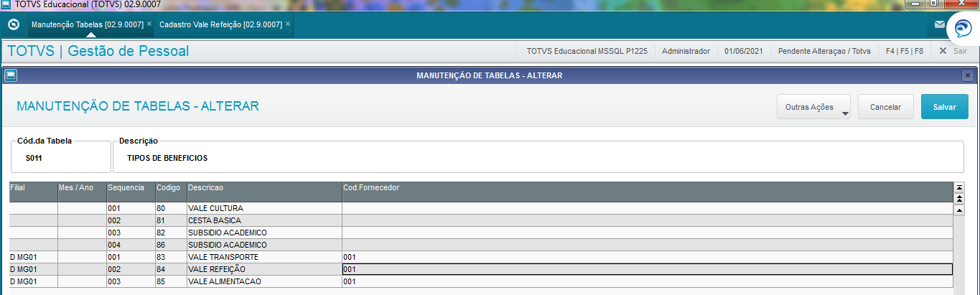Click empty Cod.Fornecedor cell in CESTA BASICA row

pyautogui.click(x=648, y=221)
